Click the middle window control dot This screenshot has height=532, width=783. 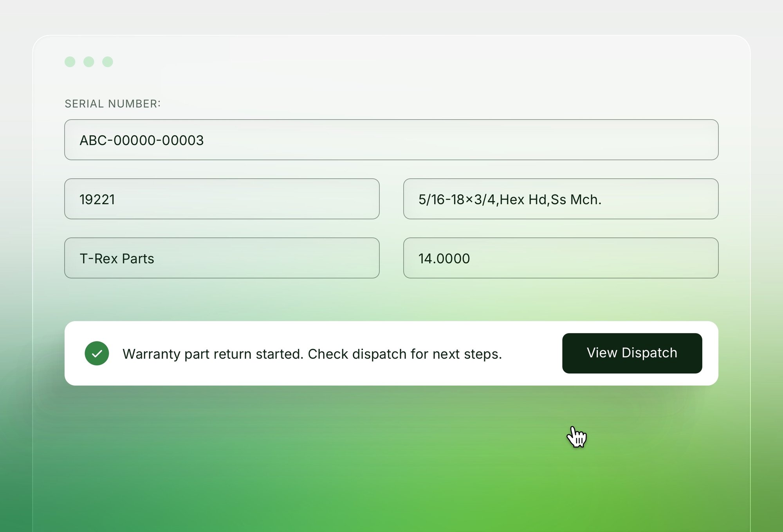click(89, 62)
